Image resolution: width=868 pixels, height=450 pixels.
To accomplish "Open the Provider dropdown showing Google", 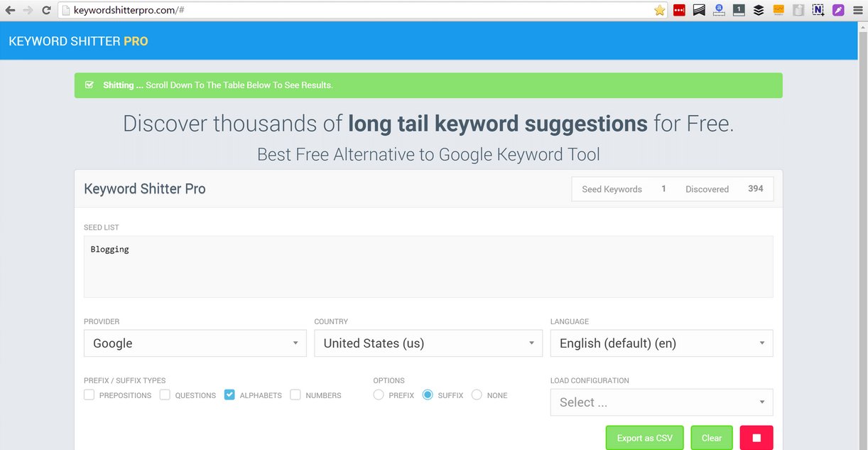I will (x=195, y=343).
